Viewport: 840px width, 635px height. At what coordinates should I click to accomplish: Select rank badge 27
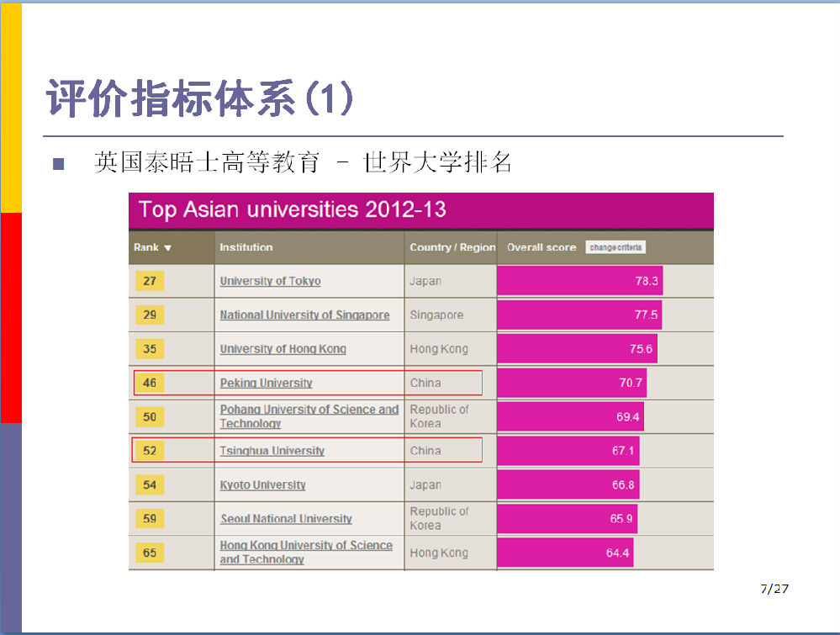(x=150, y=281)
